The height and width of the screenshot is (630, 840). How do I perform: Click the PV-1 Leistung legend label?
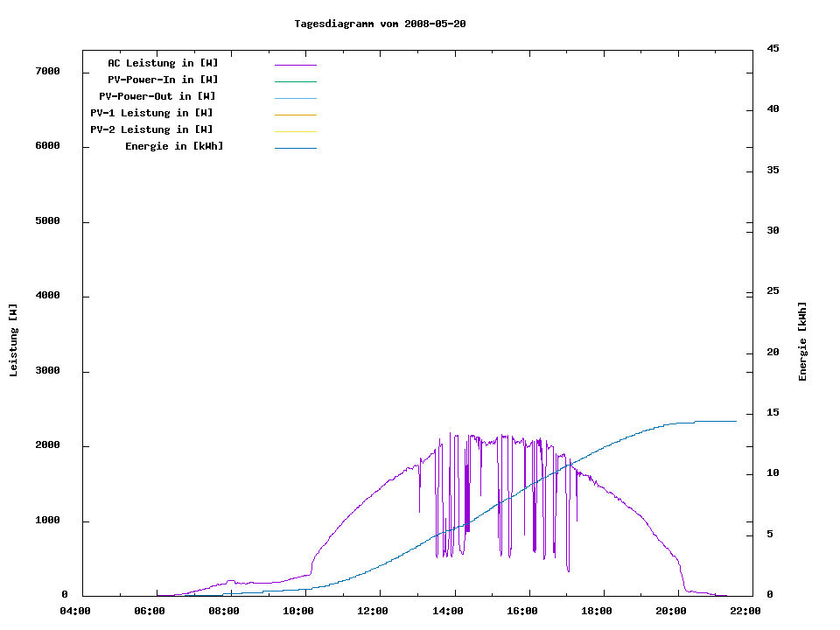point(151,113)
